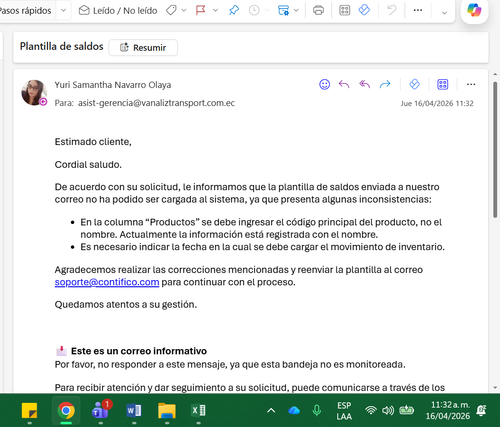
Task: Mark message as Leído / No leído
Action: (x=118, y=11)
